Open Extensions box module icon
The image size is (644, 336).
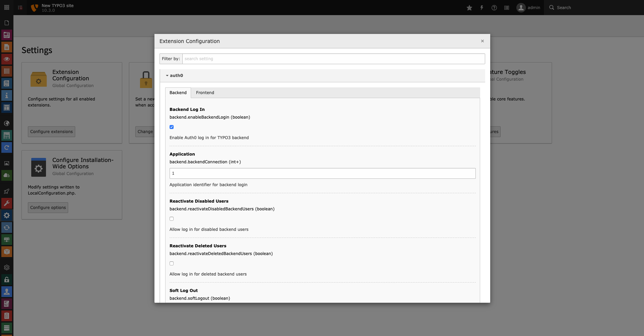pos(7,252)
